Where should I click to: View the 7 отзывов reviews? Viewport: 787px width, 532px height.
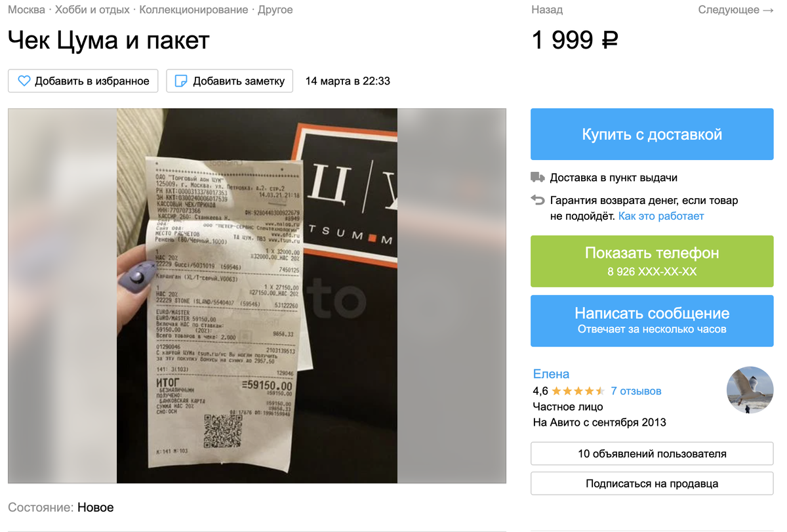636,391
